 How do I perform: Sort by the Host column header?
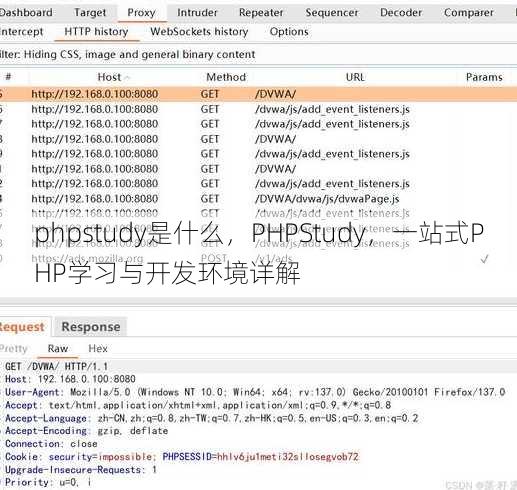(109, 77)
